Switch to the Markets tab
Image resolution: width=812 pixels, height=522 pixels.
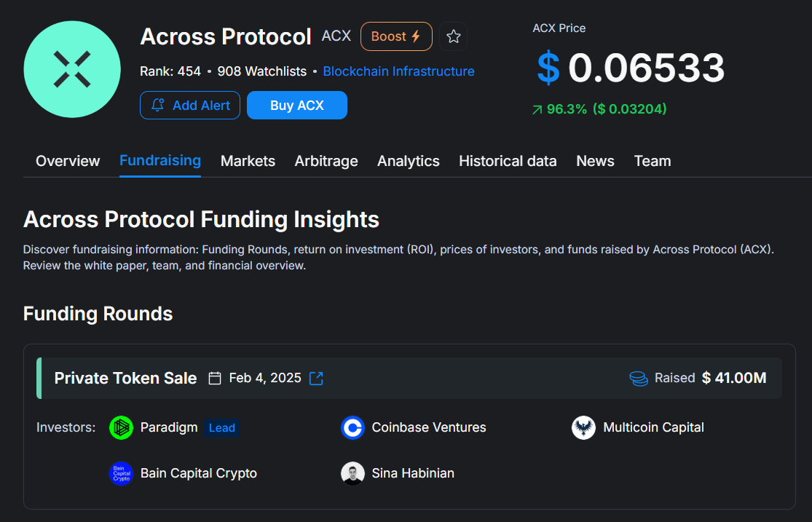coord(248,161)
